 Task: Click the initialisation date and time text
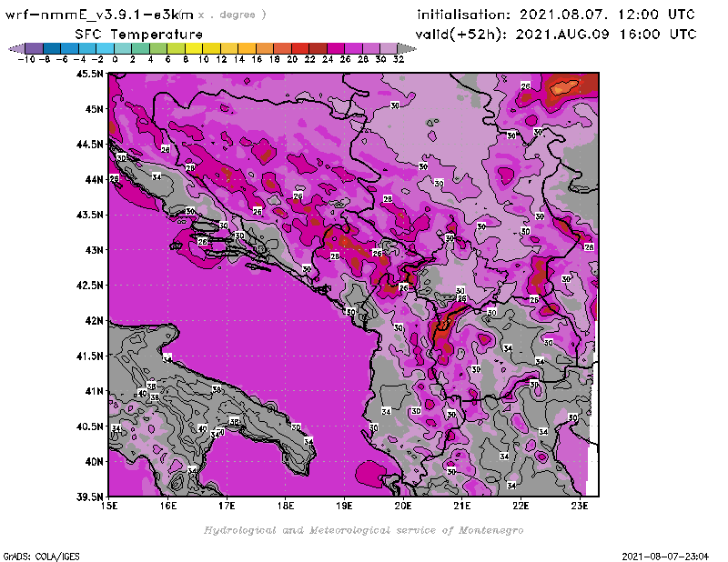pos(555,15)
